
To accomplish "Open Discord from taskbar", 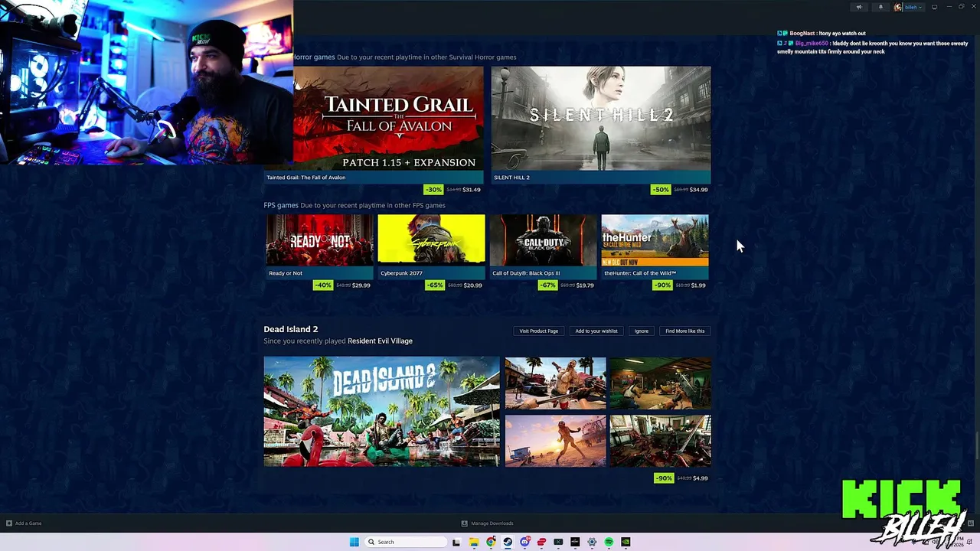I will pos(524,542).
